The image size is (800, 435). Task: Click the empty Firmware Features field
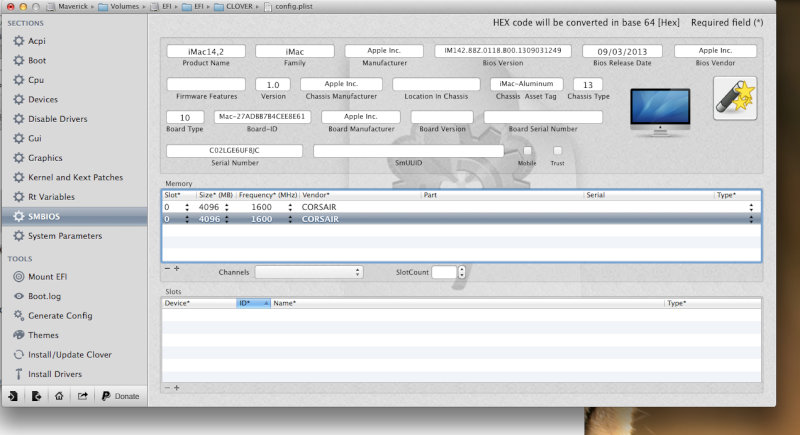coord(206,84)
